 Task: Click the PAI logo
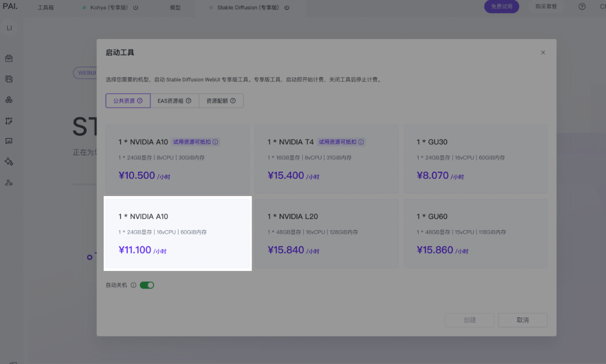[x=10, y=6]
